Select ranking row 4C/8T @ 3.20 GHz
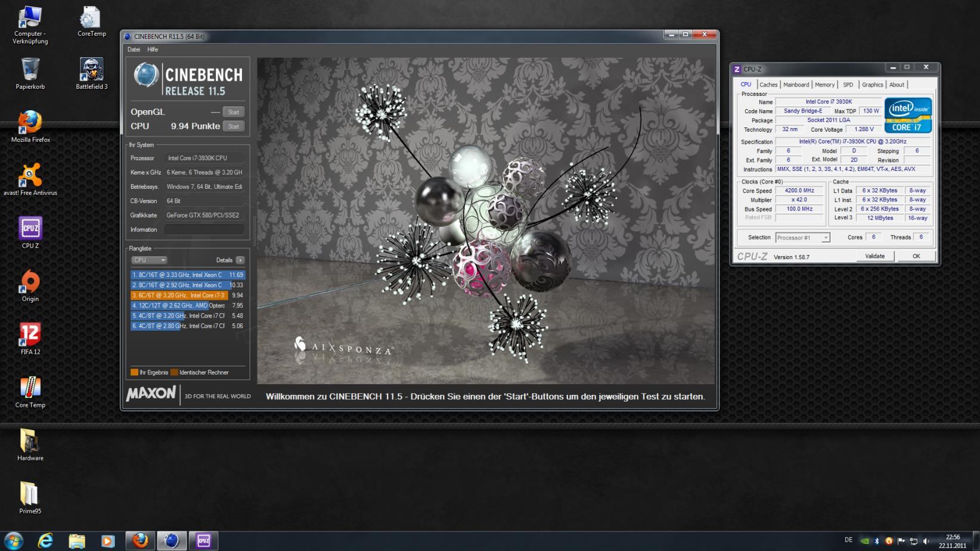The height and width of the screenshot is (551, 980). [188, 316]
